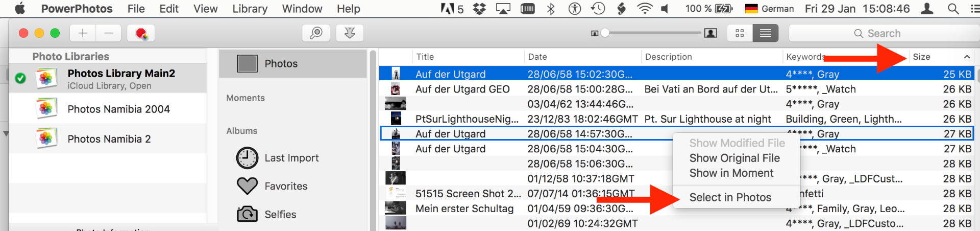Viewport: 980px width, 231px height.
Task: Click the thumbnail size slider knob
Action: click(x=605, y=33)
